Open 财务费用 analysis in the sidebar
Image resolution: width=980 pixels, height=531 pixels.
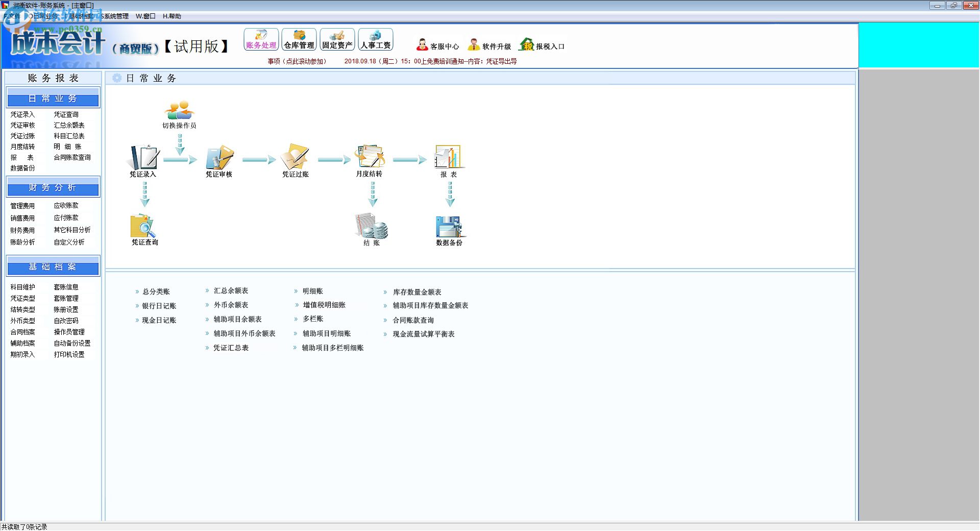23,230
